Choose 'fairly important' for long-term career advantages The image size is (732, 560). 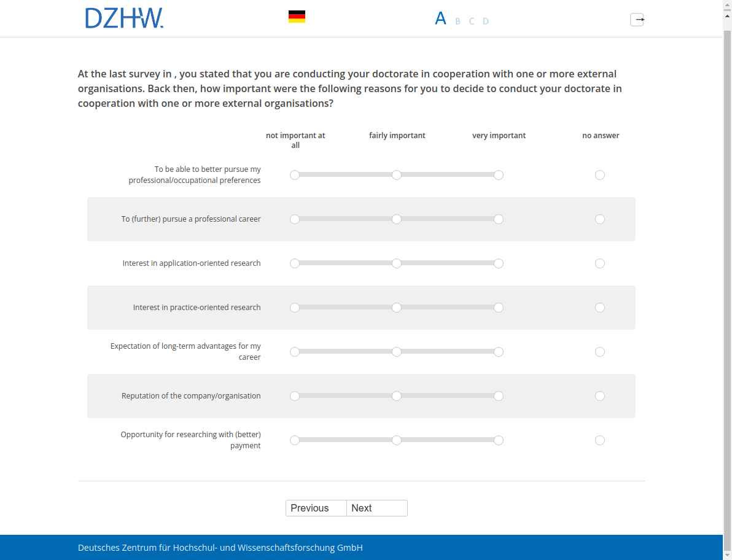(x=397, y=352)
